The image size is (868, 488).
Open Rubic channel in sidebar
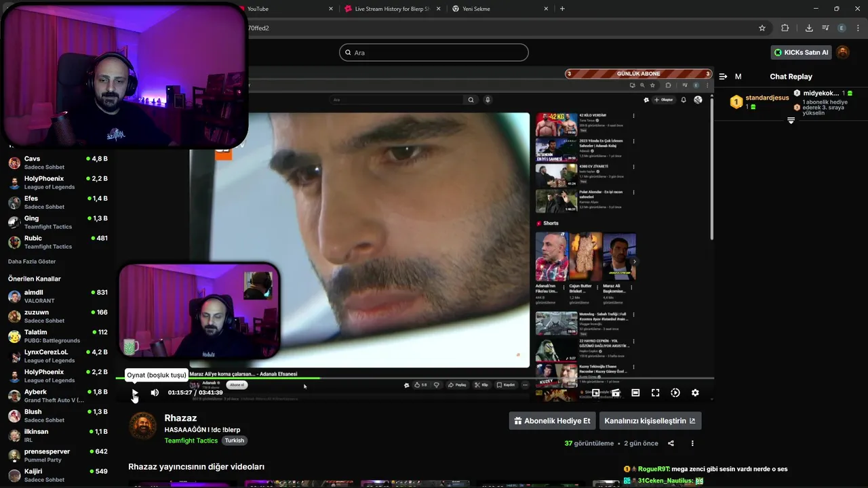pyautogui.click(x=58, y=242)
